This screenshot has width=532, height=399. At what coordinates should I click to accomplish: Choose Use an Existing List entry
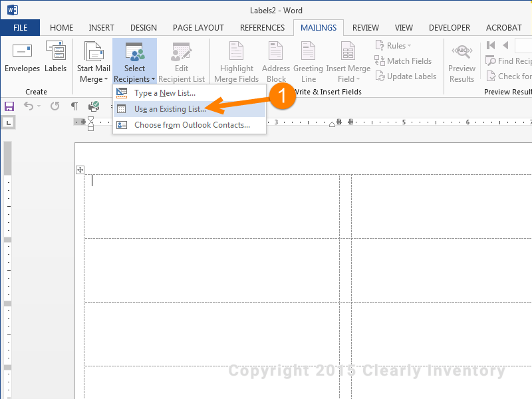coord(190,109)
